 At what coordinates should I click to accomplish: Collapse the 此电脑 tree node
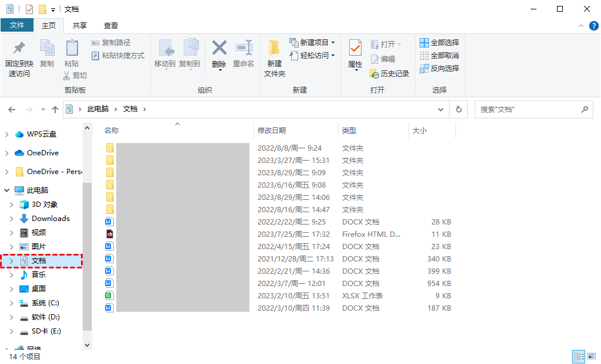(x=7, y=190)
